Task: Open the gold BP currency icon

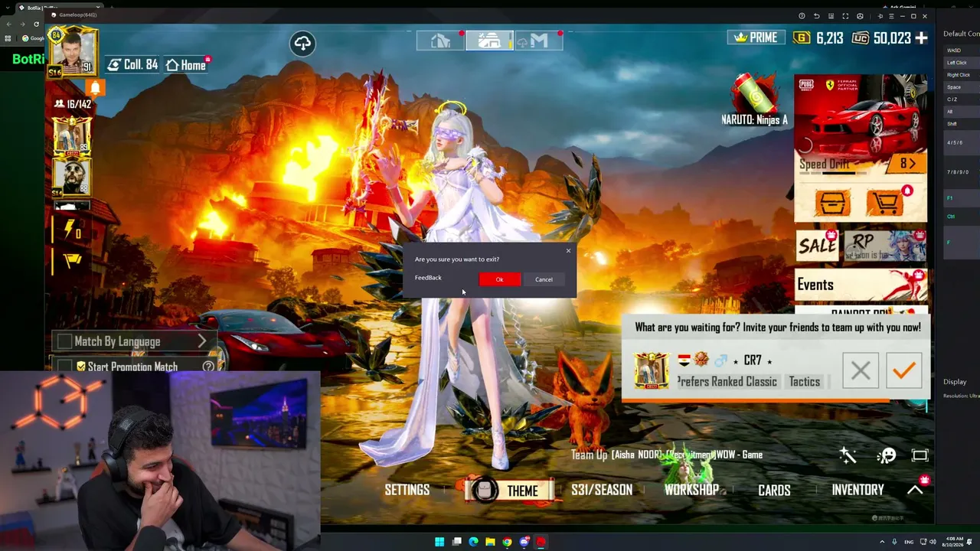Action: pyautogui.click(x=802, y=37)
